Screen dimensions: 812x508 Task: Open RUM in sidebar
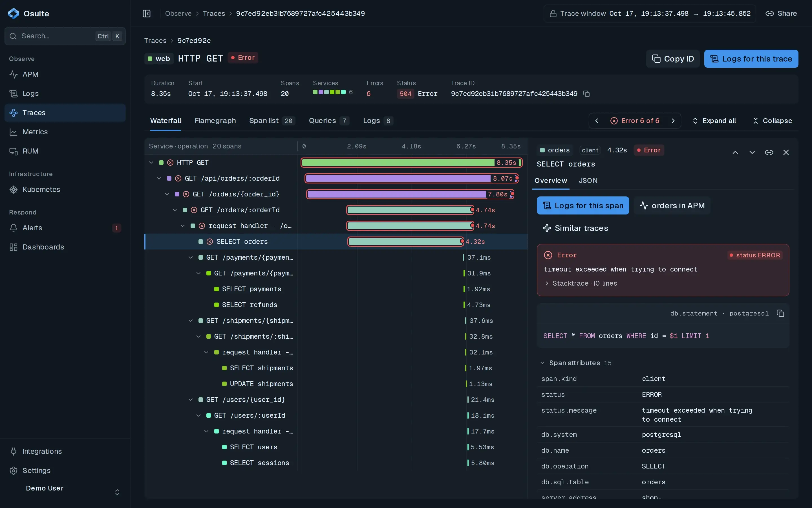pyautogui.click(x=65, y=151)
